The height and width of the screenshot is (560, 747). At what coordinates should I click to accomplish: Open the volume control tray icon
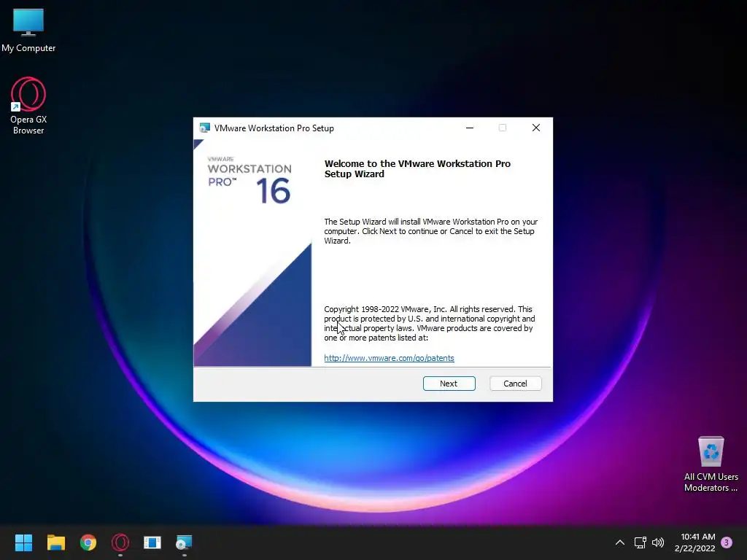click(x=658, y=542)
